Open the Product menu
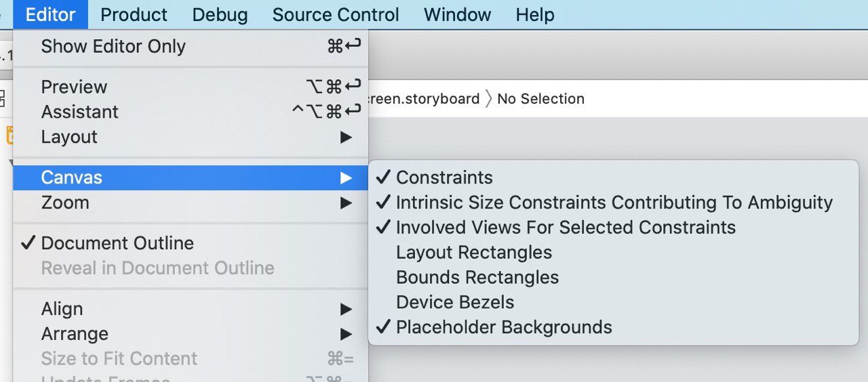 tap(134, 14)
